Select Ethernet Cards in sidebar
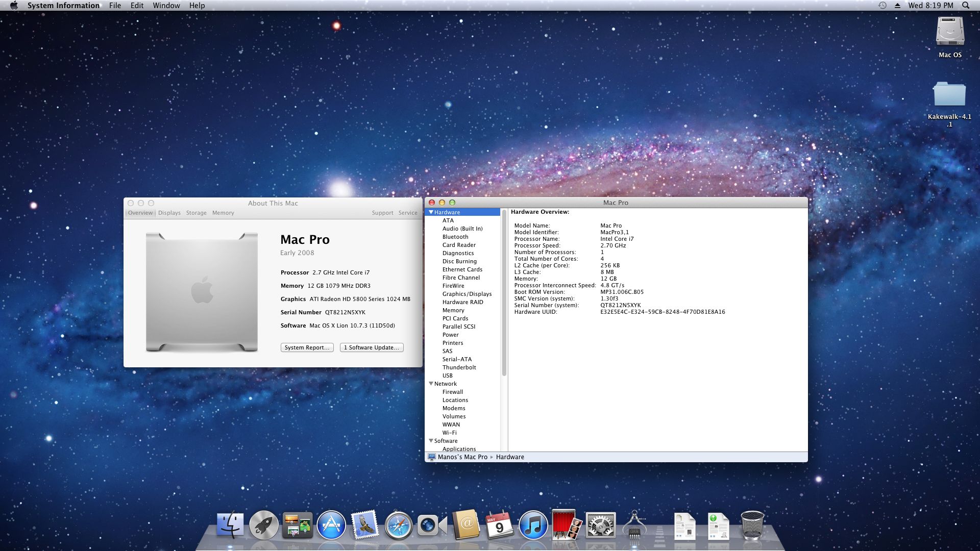This screenshot has height=551, width=980. coord(462,269)
